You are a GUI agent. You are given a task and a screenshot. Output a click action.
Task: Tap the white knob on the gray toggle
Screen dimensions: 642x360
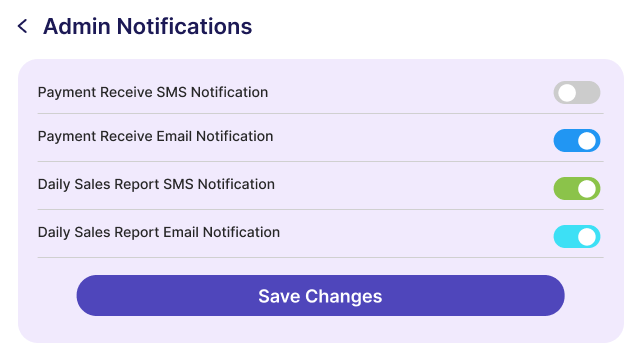click(567, 93)
